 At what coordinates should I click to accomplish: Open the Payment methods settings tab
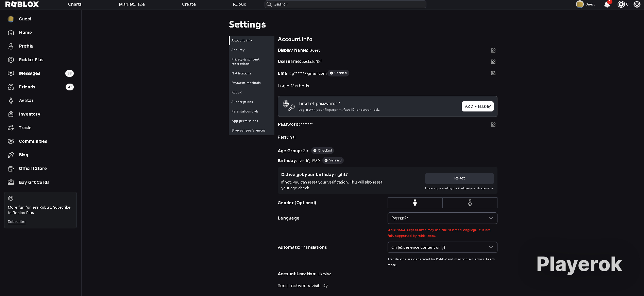pos(252,83)
